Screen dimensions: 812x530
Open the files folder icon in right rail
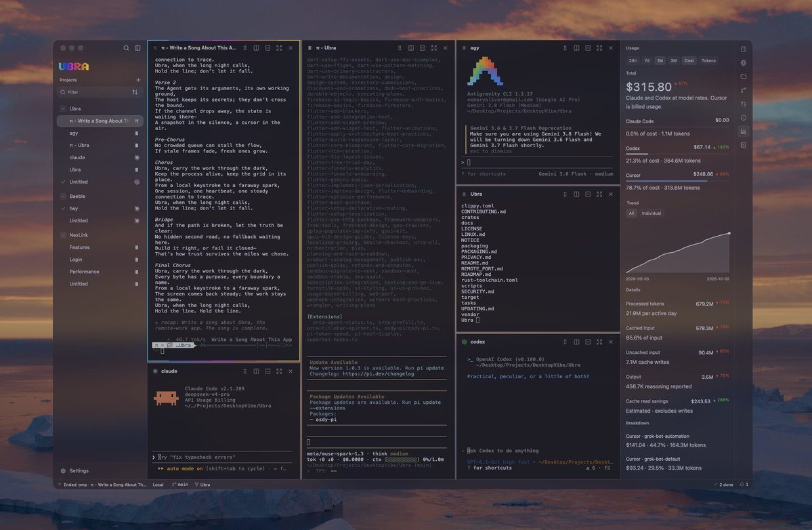click(x=744, y=76)
